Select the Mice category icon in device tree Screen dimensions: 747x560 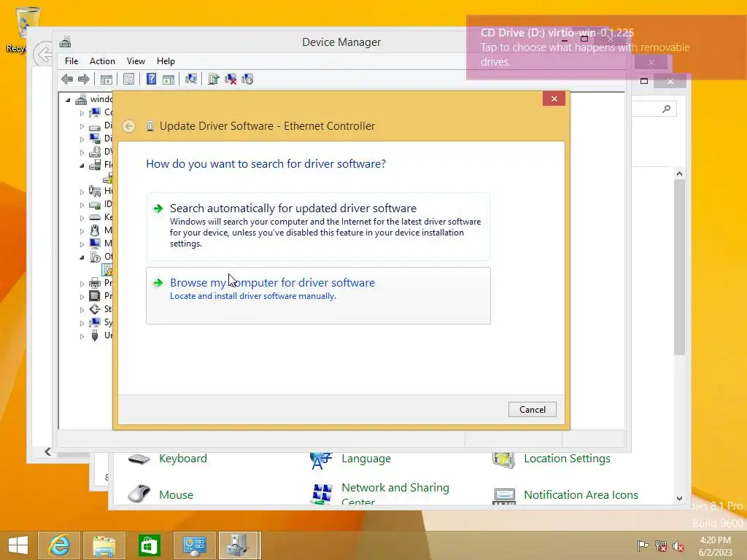(95, 230)
